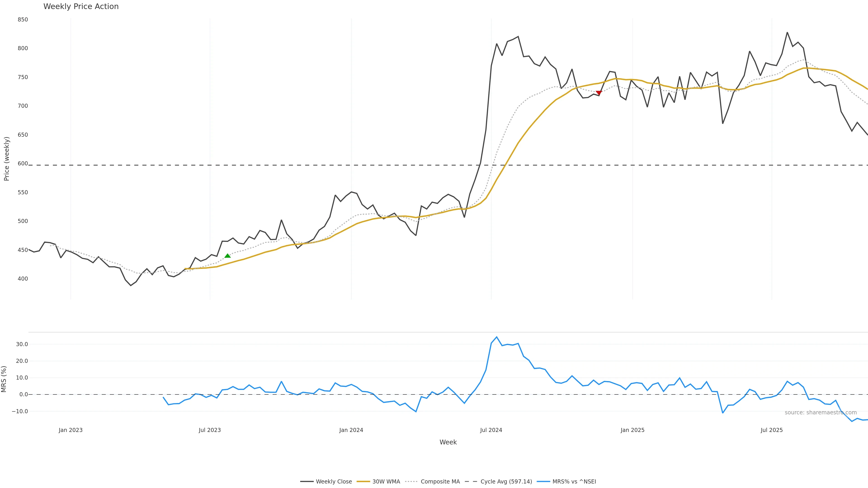
Task: Click the MRS (%) y-axis title
Action: pyautogui.click(x=4, y=379)
